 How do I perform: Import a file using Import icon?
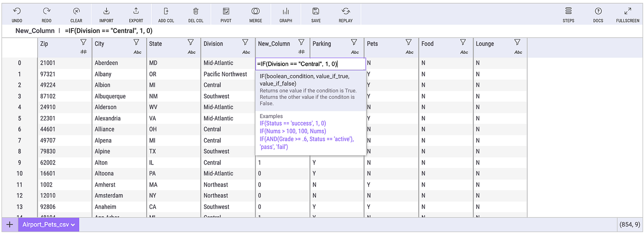pos(106,11)
